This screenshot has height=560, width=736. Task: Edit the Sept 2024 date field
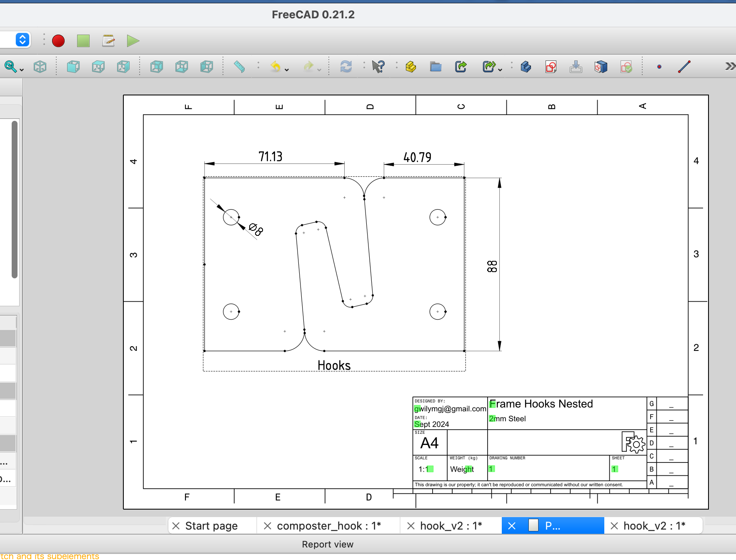pos(432,424)
